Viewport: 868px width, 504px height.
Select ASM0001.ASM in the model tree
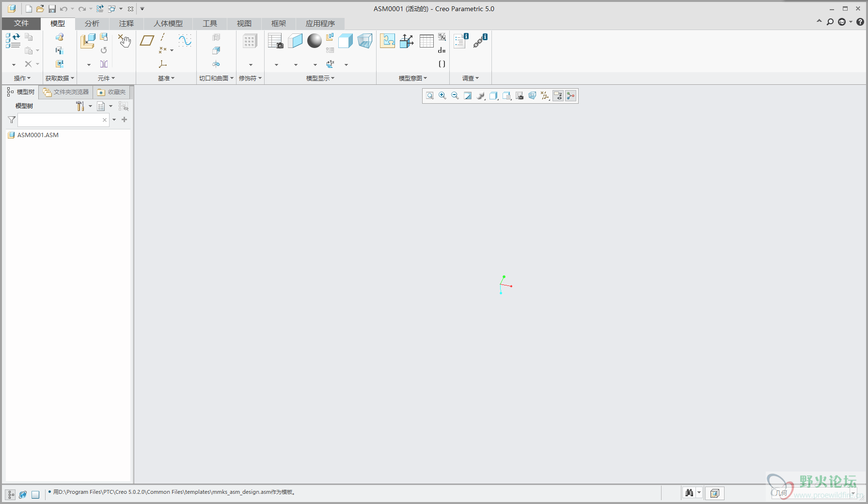pyautogui.click(x=38, y=135)
